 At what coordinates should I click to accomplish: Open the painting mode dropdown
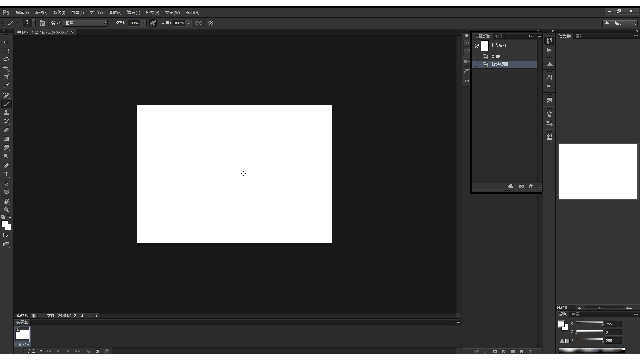(x=86, y=23)
